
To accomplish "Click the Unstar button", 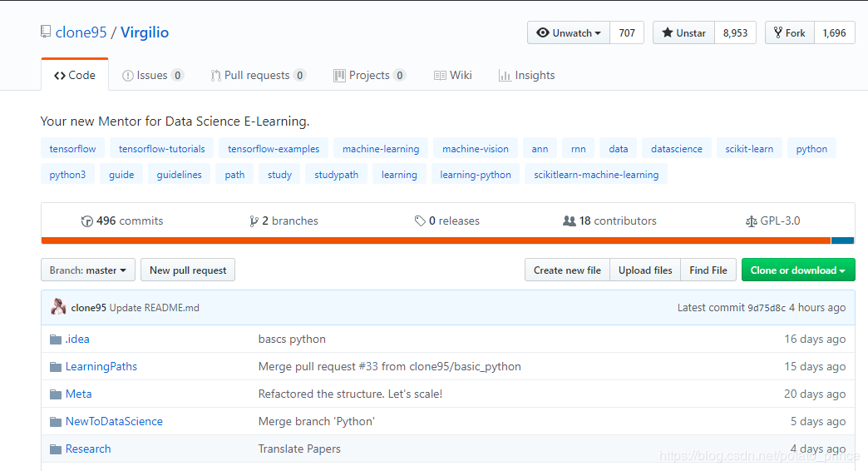I will click(683, 32).
